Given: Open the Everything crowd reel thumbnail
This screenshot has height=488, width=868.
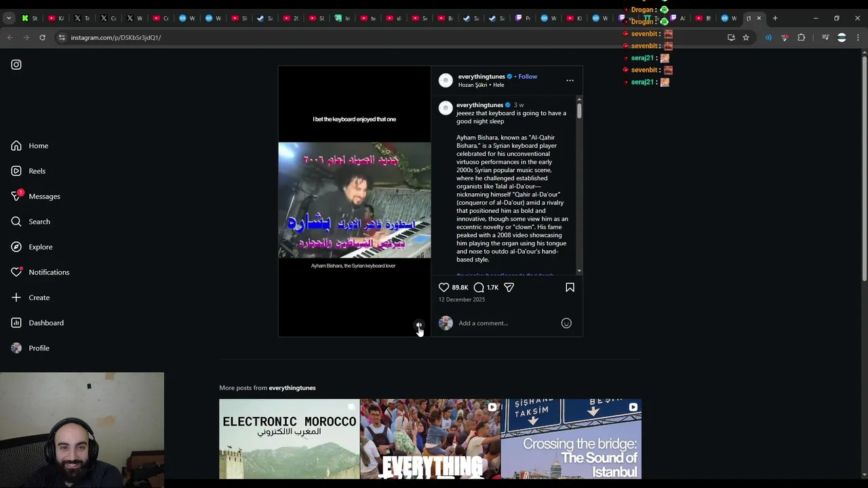Looking at the screenshot, I should pyautogui.click(x=430, y=439).
